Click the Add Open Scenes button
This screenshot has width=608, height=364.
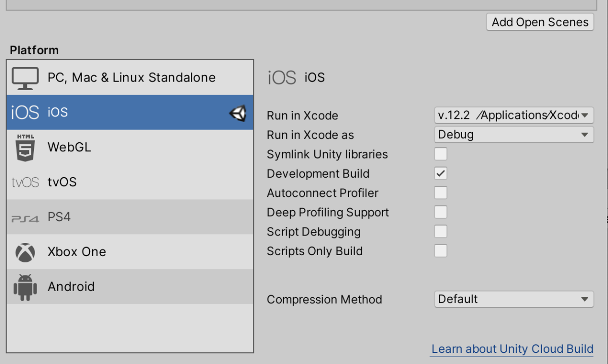[x=540, y=22]
